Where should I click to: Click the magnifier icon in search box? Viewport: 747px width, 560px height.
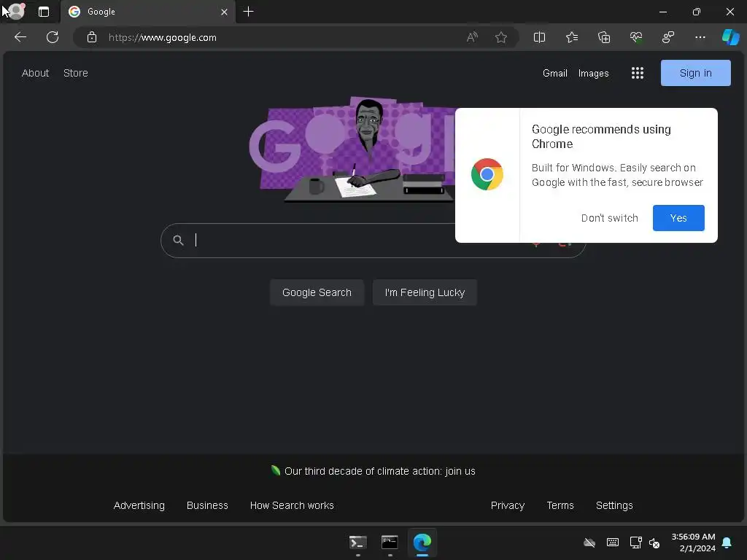coord(178,241)
